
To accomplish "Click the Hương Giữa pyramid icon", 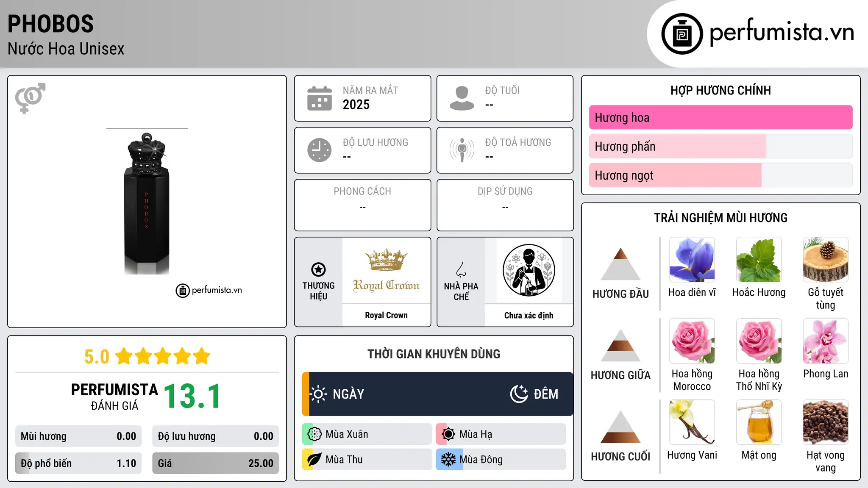I will pos(620,345).
